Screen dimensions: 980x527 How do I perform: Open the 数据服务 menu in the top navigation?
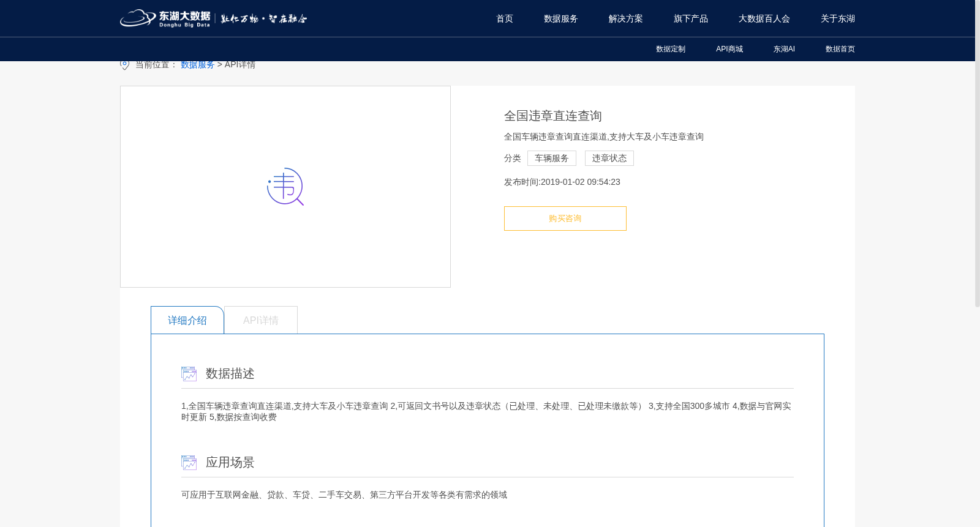point(561,19)
